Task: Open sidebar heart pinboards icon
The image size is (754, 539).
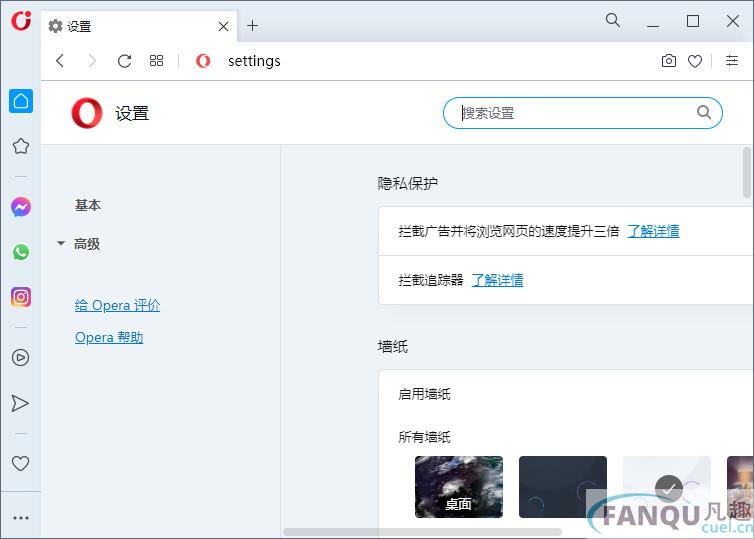Action: coord(21,464)
